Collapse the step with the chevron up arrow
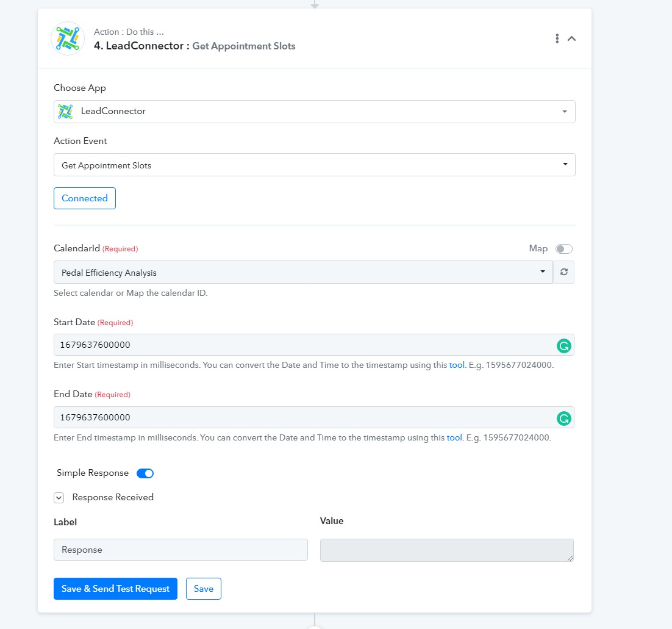 [571, 38]
